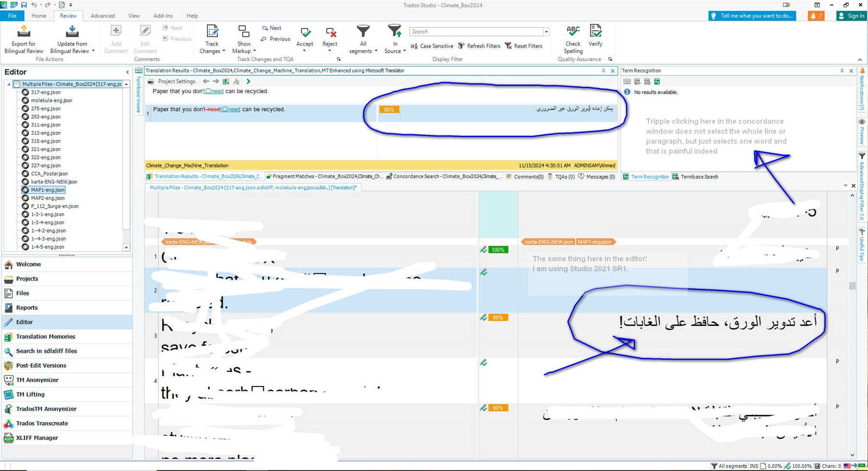The width and height of the screenshot is (868, 471).
Task: Select MAP1-eng.json in file tree
Action: (x=48, y=190)
